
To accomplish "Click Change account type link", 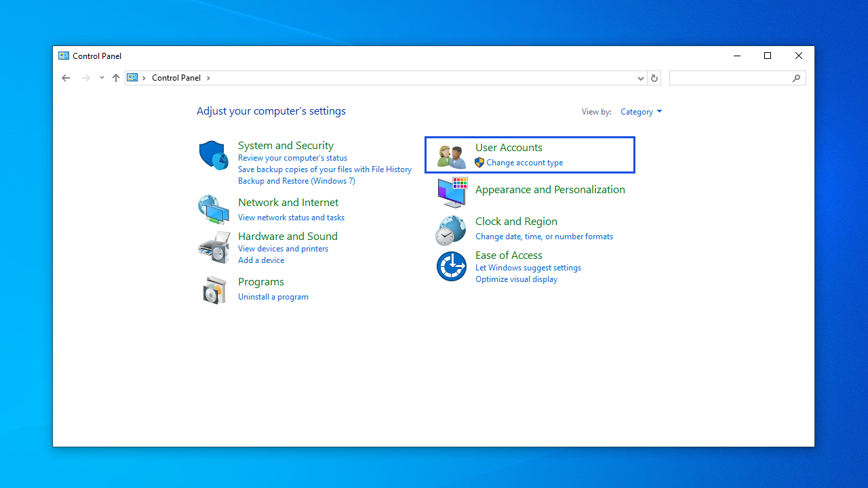I will (524, 163).
